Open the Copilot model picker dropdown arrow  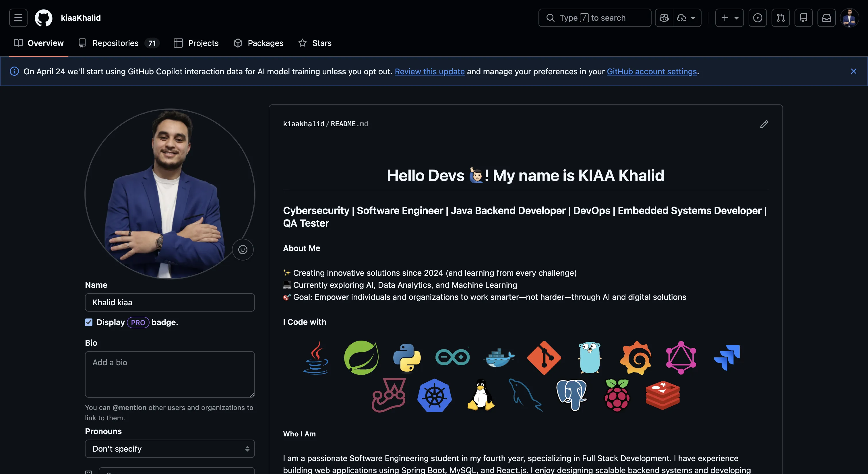click(693, 18)
